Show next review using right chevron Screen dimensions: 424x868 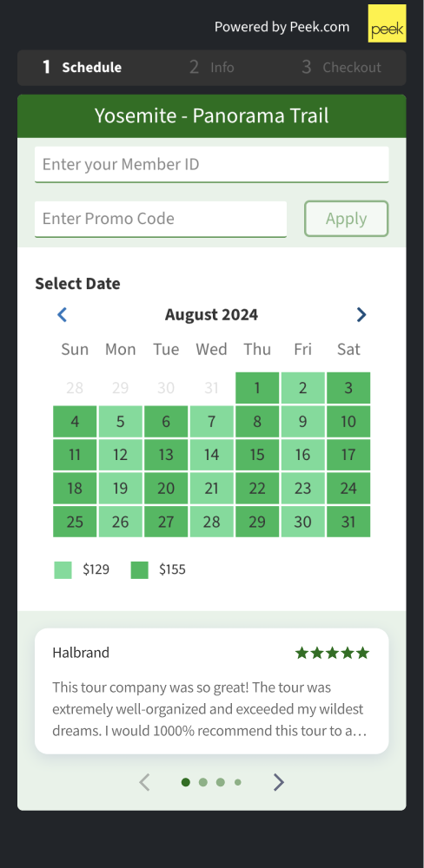tap(279, 782)
